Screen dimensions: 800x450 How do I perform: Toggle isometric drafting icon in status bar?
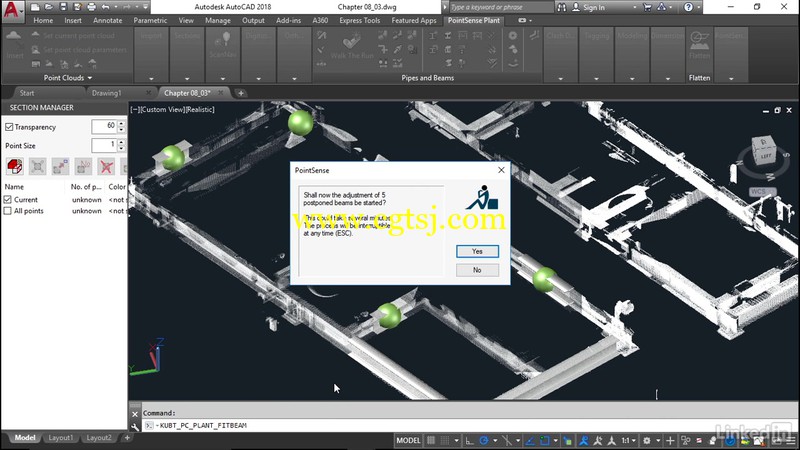(x=507, y=440)
